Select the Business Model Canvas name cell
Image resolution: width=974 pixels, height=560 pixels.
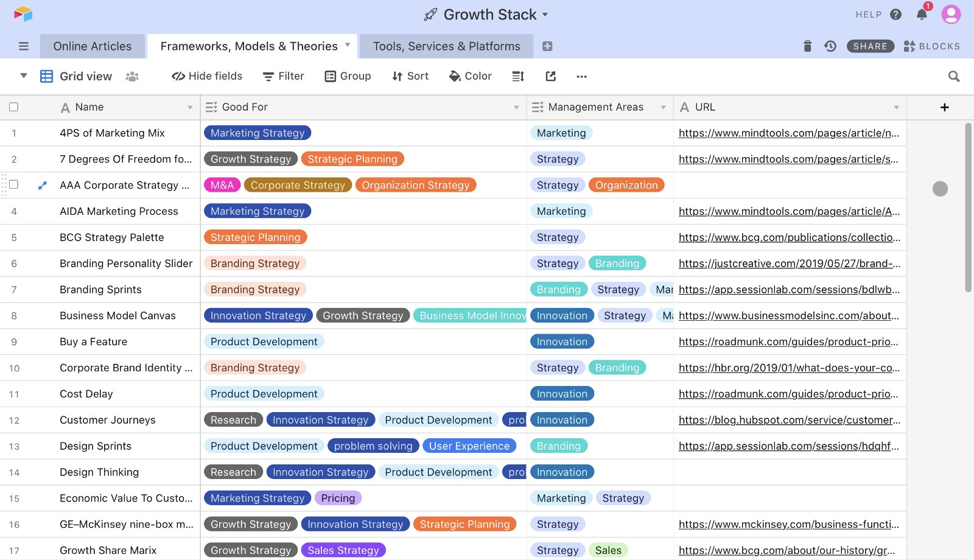coord(117,316)
